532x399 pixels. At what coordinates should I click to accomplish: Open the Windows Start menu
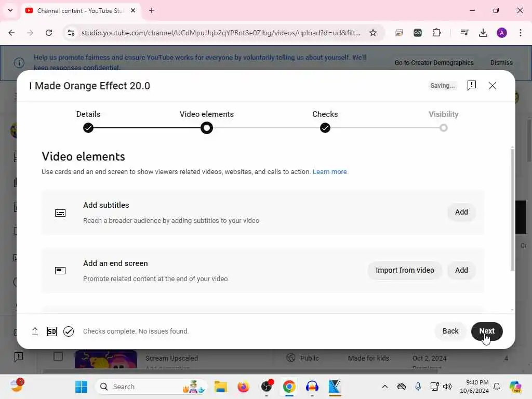(x=81, y=387)
